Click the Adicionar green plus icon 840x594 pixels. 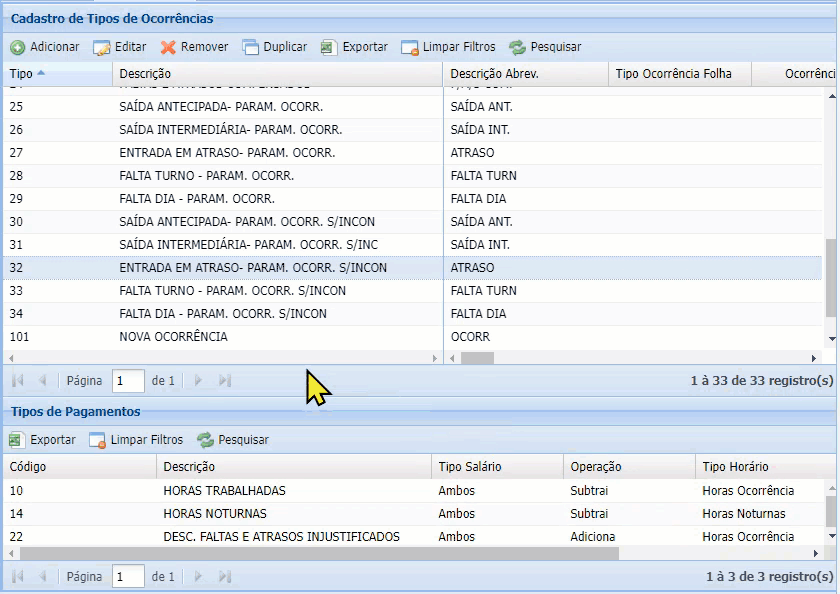click(x=18, y=47)
